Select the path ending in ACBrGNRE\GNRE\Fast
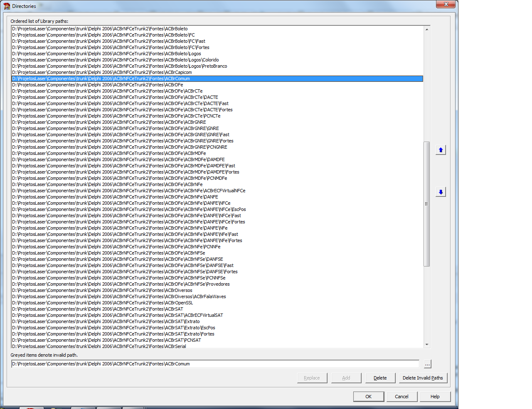This screenshot has width=532, height=409. pos(217,135)
